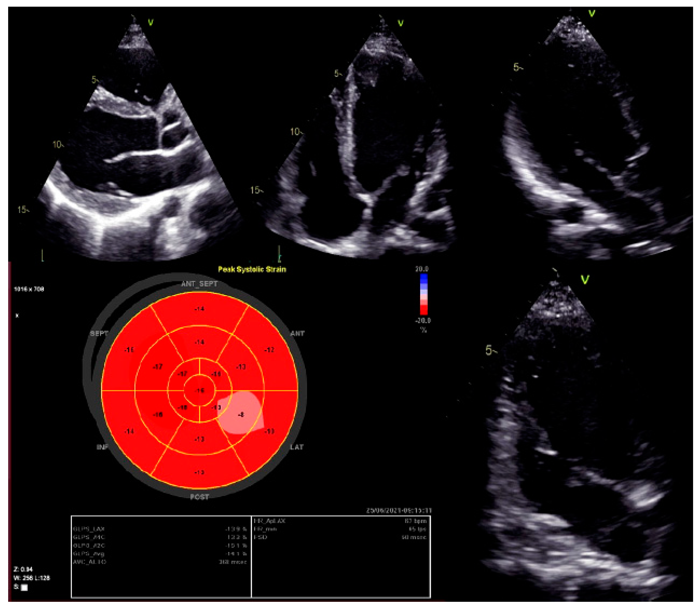Image resolution: width=700 pixels, height=607 pixels.
Task: Click the green V marker above parasternal view
Action: pos(151,22)
